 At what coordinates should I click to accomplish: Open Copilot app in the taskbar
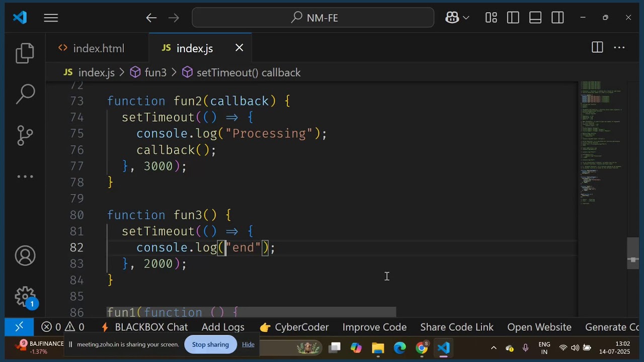(x=356, y=347)
